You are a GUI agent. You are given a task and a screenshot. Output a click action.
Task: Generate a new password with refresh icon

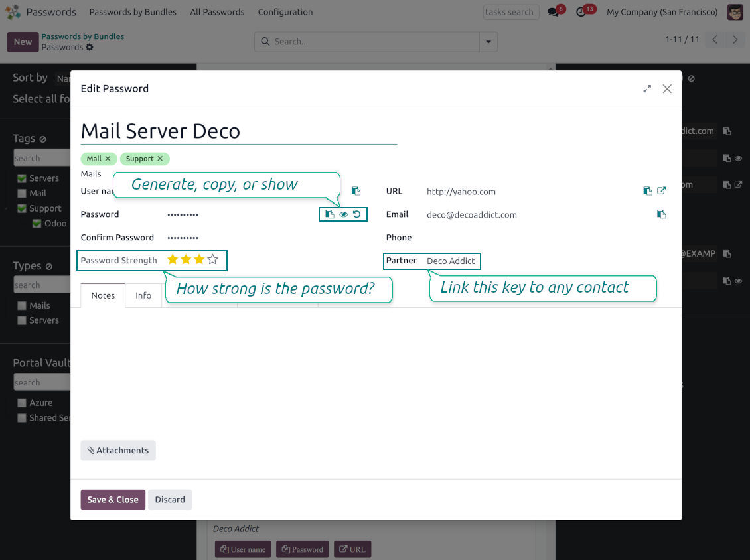pyautogui.click(x=357, y=214)
